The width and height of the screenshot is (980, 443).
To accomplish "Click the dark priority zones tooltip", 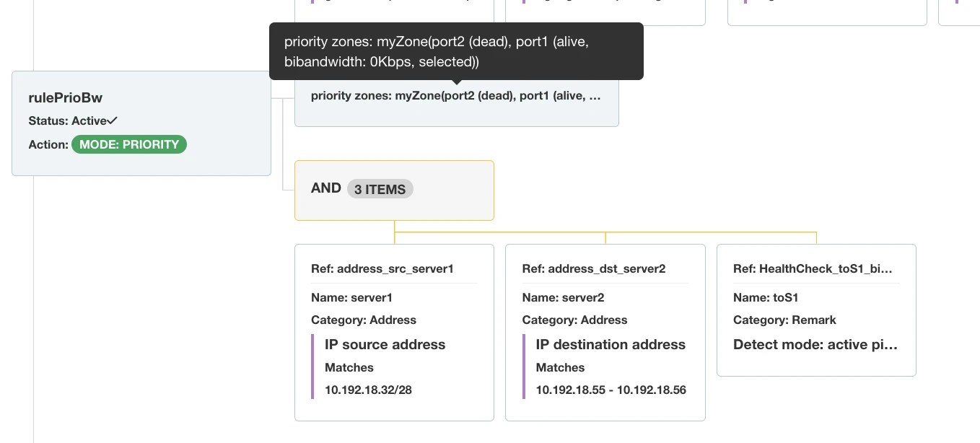I will pos(455,52).
